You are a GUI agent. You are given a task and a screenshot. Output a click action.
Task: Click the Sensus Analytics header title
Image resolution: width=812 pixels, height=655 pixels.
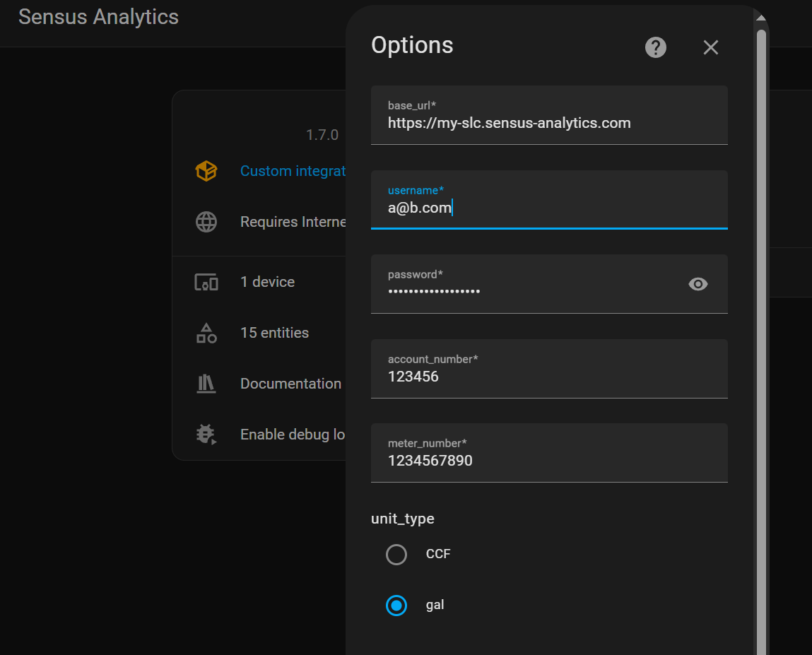pos(98,16)
